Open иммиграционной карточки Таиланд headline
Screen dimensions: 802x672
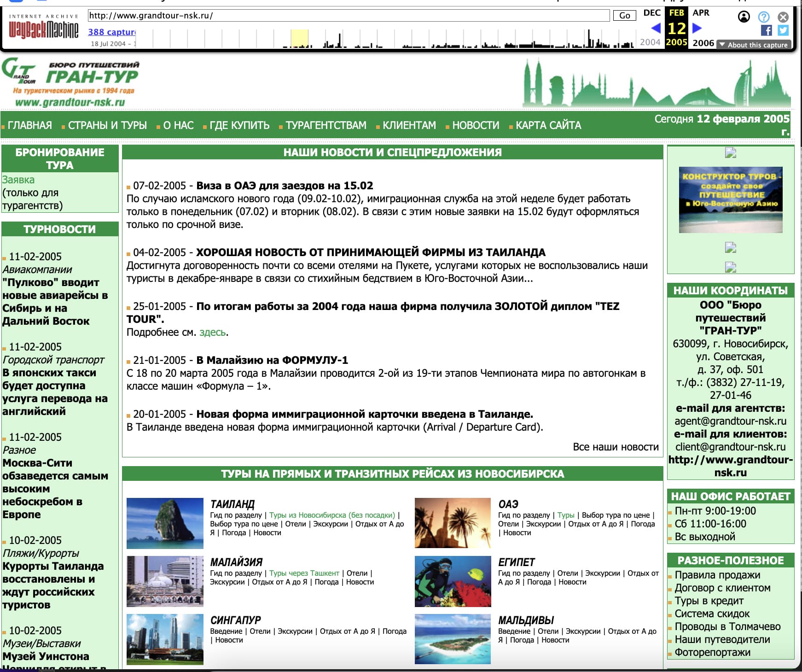click(x=365, y=414)
